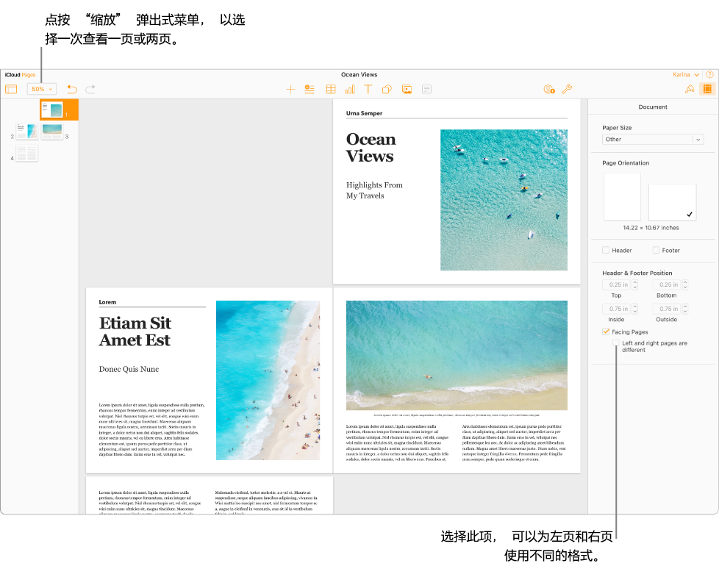Click the Donec Quis Nunc subtitle
This screenshot has height=588, width=719.
pos(129,369)
